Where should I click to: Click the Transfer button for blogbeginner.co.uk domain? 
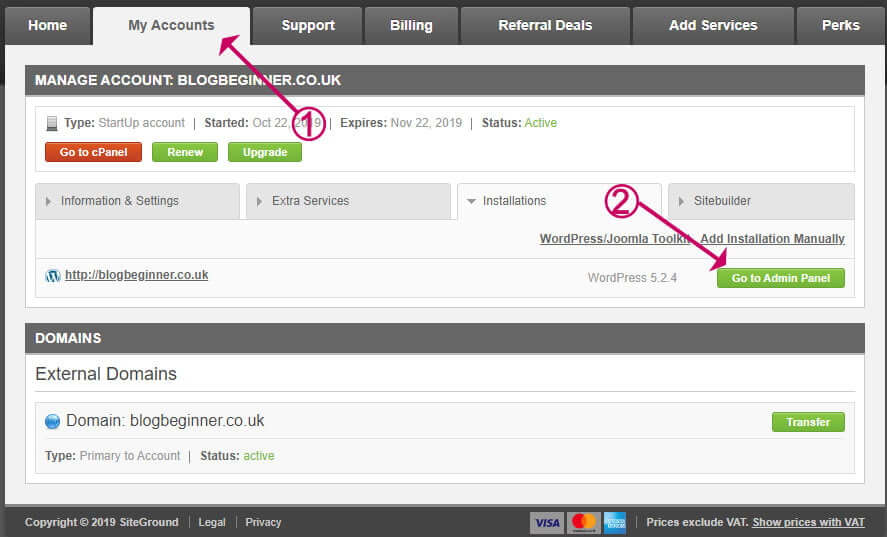tap(808, 422)
